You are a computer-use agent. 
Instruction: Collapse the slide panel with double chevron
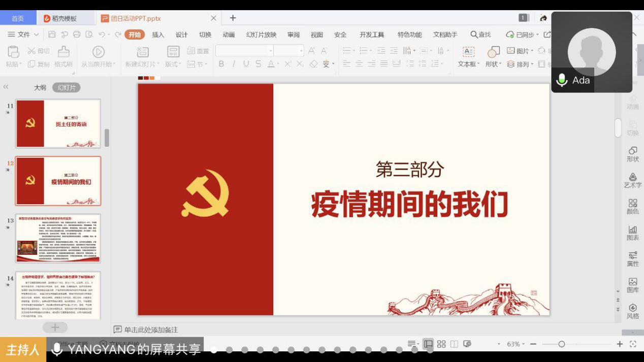pos(6,87)
